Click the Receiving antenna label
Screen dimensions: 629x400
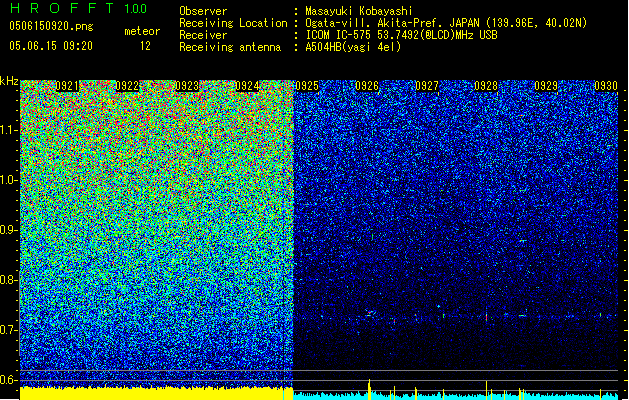tap(230, 47)
